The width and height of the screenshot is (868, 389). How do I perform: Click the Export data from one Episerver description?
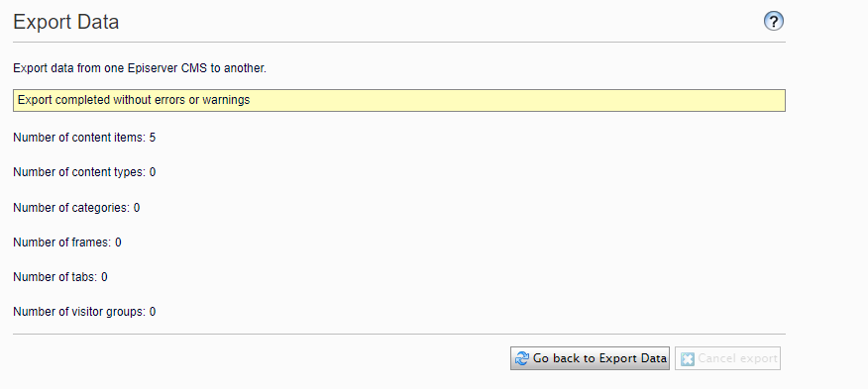click(x=140, y=69)
